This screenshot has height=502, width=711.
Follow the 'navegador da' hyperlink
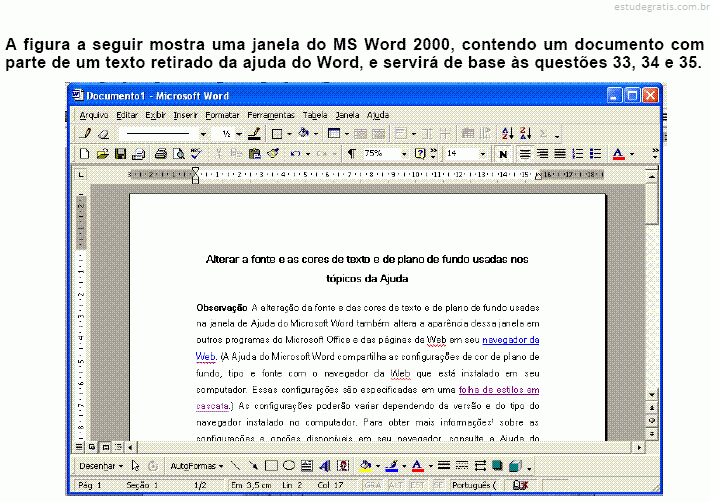pyautogui.click(x=511, y=340)
